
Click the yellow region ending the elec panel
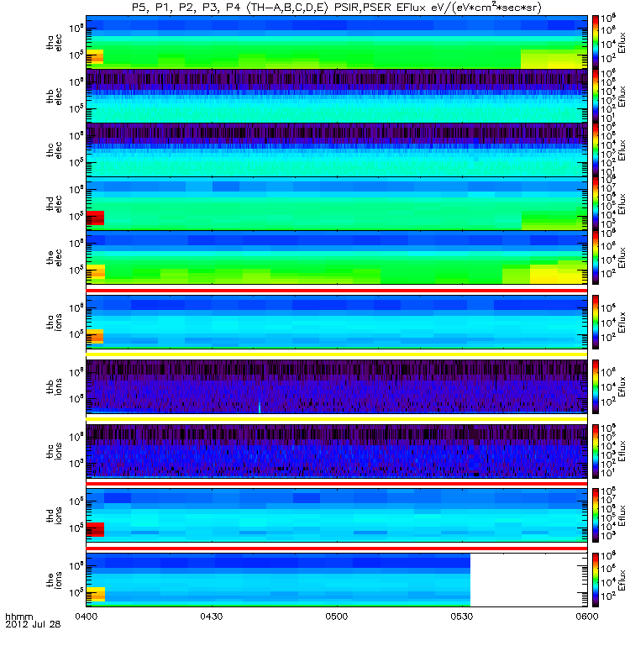click(x=558, y=274)
